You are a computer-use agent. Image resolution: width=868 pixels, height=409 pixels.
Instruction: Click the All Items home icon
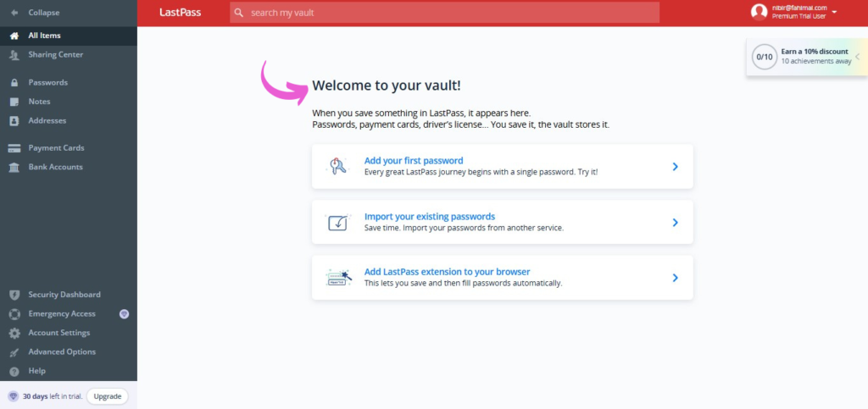pyautogui.click(x=14, y=36)
